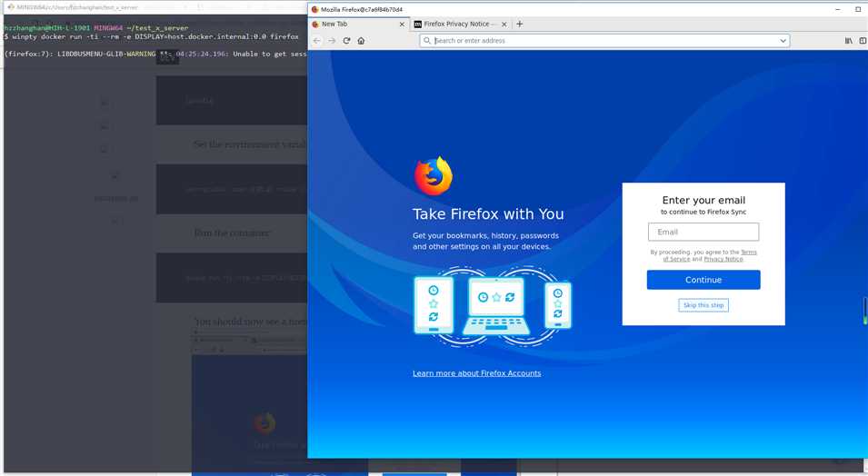Click the Firefox forward arrow
The height and width of the screenshot is (476, 868).
pos(332,40)
